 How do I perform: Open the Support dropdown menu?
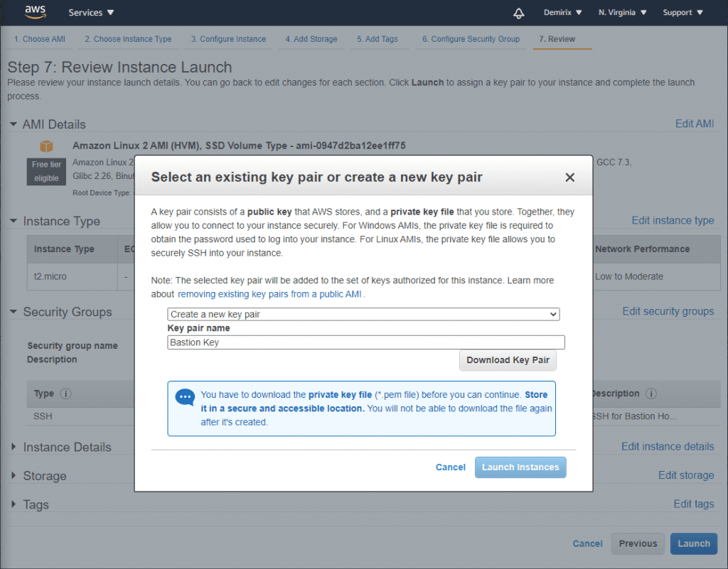click(682, 13)
